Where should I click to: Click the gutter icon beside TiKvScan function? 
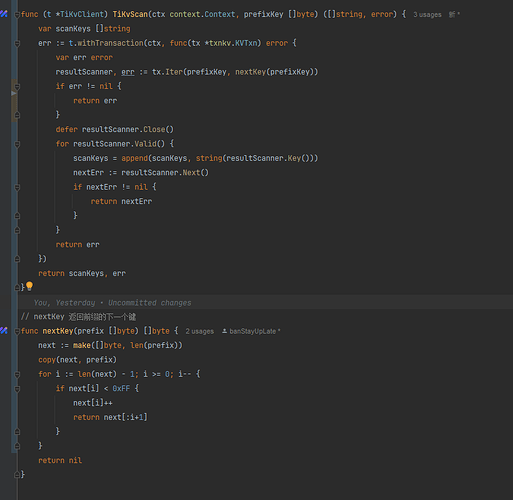coord(4,14)
